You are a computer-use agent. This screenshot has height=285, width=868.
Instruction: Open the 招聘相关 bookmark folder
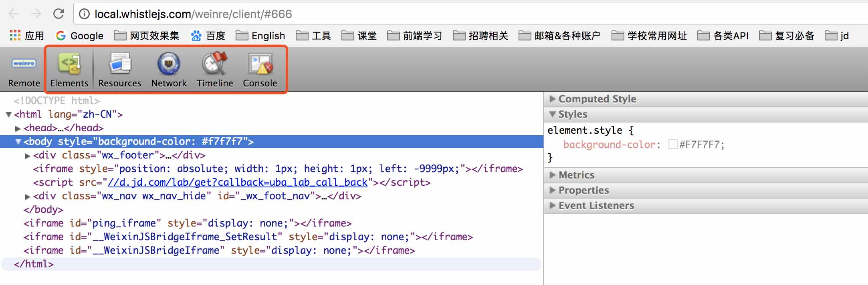[480, 36]
